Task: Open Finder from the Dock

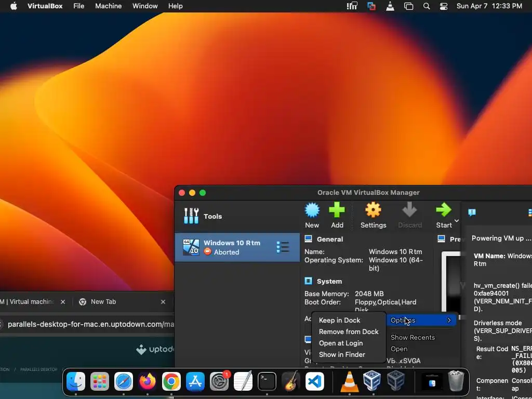Action: click(76, 381)
